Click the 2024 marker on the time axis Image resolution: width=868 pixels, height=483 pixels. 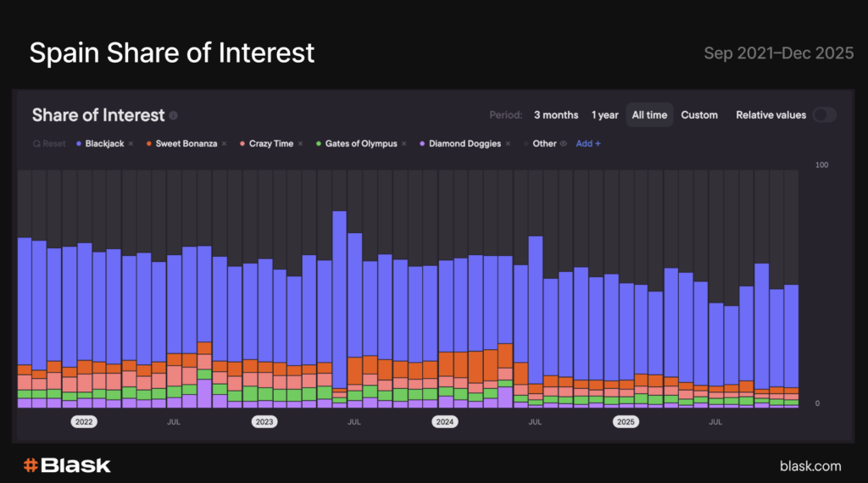(444, 421)
